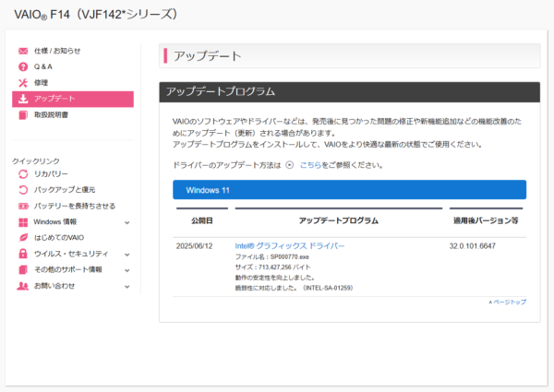Click the download icon in アップデート item

pos(23,99)
